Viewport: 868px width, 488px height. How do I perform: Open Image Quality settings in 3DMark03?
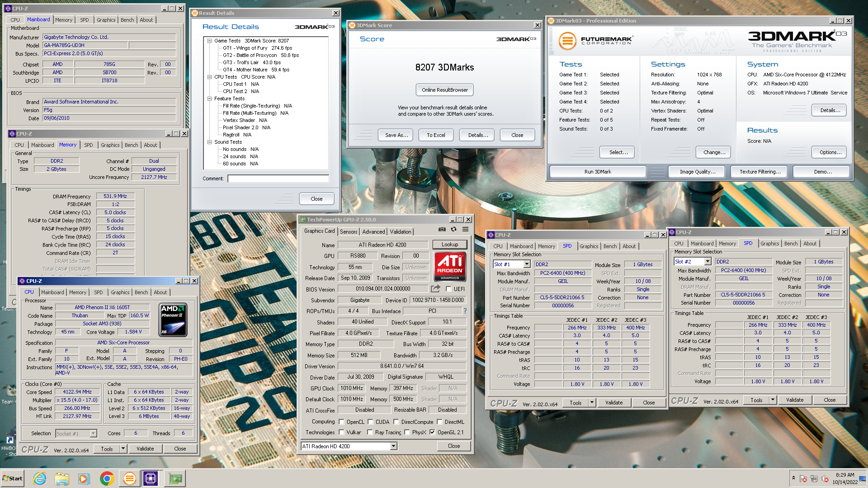pos(698,172)
